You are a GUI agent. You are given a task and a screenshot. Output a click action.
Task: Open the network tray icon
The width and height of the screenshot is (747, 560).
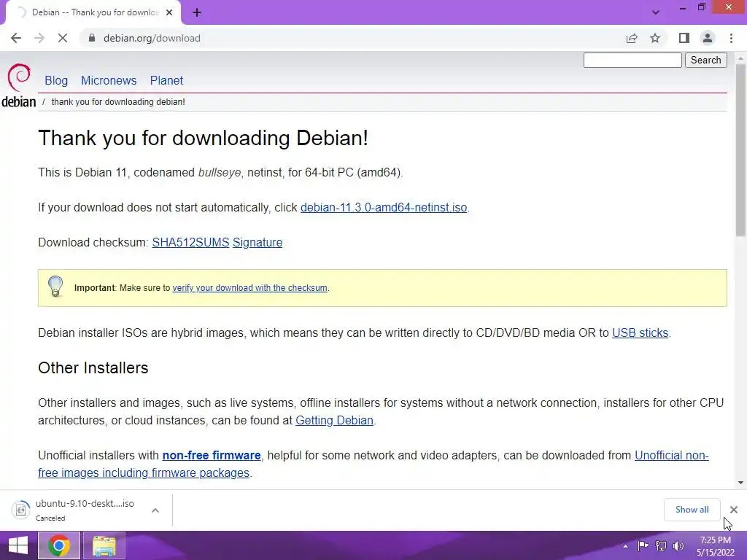tap(661, 546)
